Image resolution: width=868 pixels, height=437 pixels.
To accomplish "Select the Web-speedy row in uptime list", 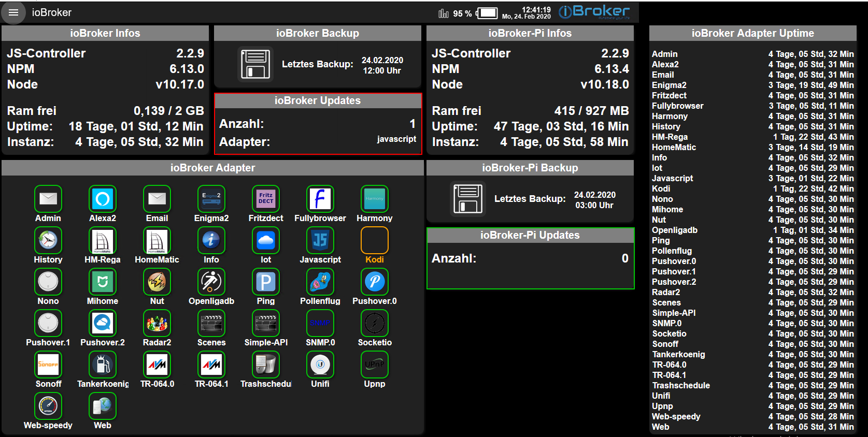I will [753, 416].
